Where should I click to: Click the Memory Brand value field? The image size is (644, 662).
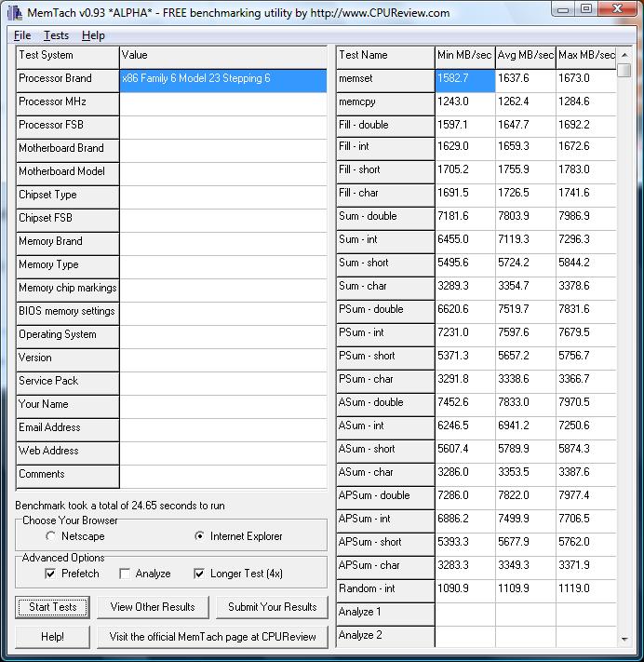tap(223, 244)
